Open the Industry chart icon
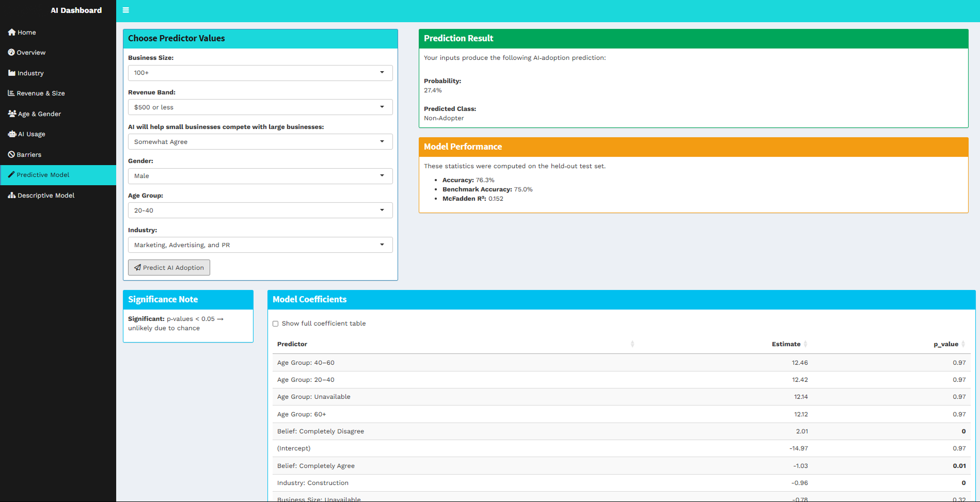Image resolution: width=980 pixels, height=502 pixels. (11, 73)
